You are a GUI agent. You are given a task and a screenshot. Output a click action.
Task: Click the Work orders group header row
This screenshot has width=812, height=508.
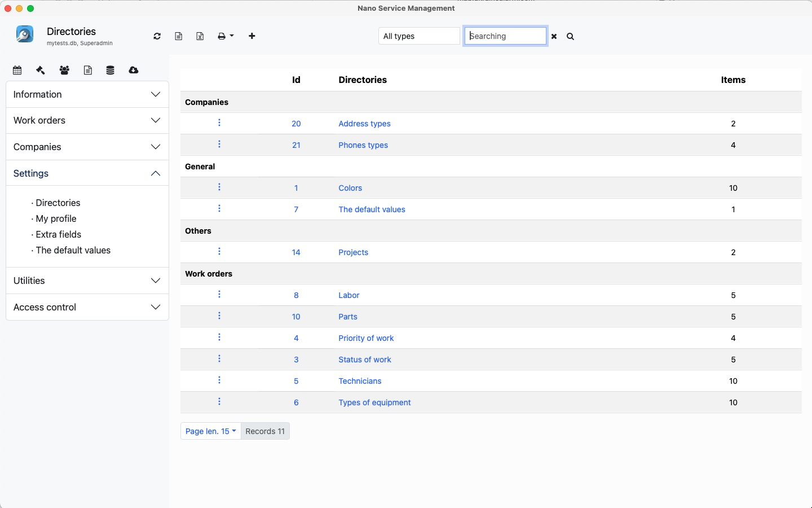pos(491,274)
